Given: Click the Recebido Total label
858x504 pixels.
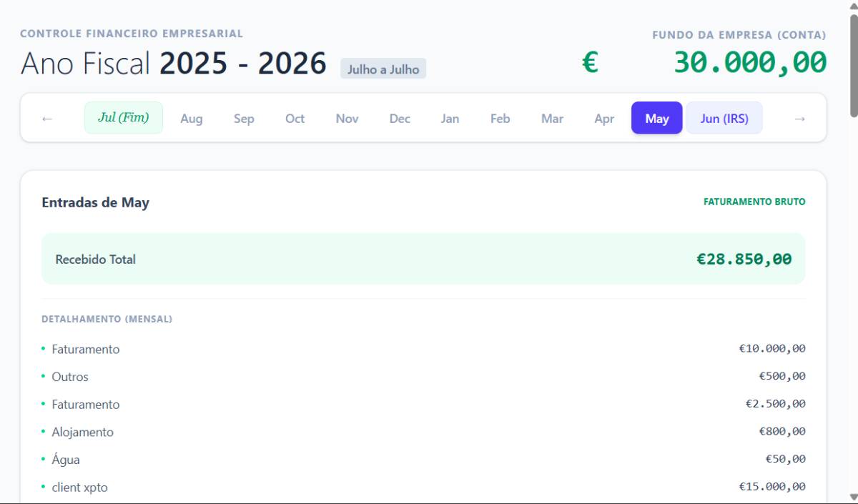Looking at the screenshot, I should (x=96, y=260).
